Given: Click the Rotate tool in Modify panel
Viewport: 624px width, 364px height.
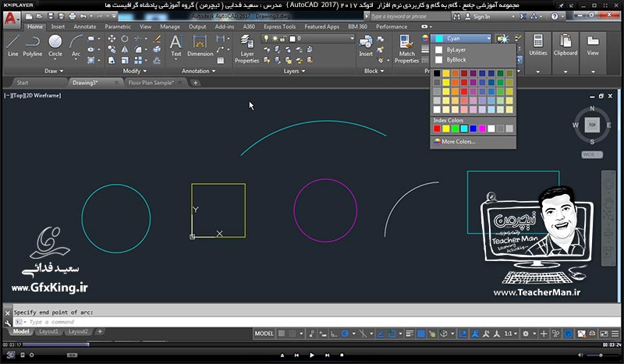Looking at the screenshot, I should point(125,39).
